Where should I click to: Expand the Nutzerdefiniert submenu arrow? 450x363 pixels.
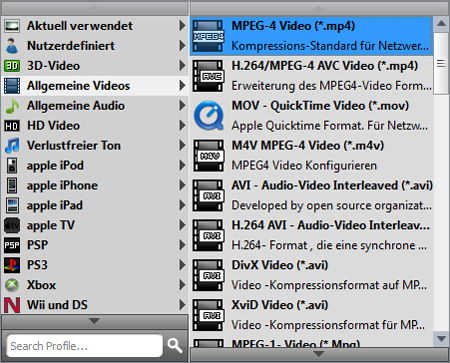(182, 46)
